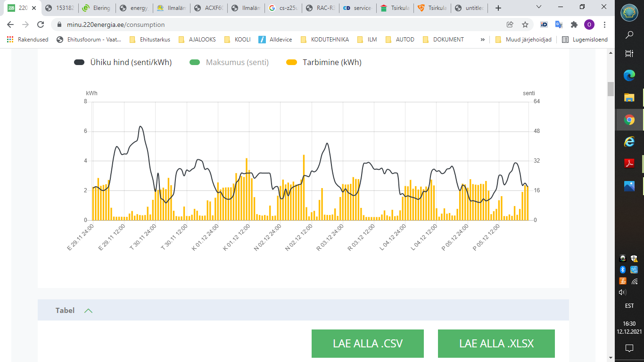Open the tab search dropdown arrow
Viewport: 644px width, 362px height.
(x=539, y=8)
